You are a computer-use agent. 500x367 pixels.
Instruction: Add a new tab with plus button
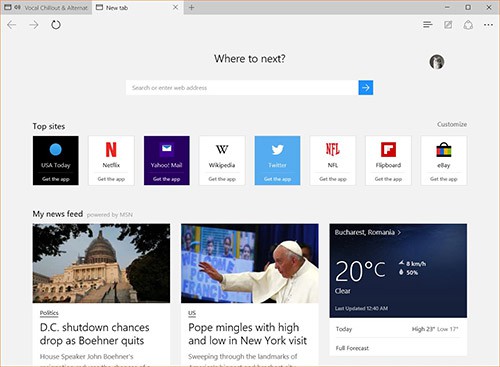point(191,7)
